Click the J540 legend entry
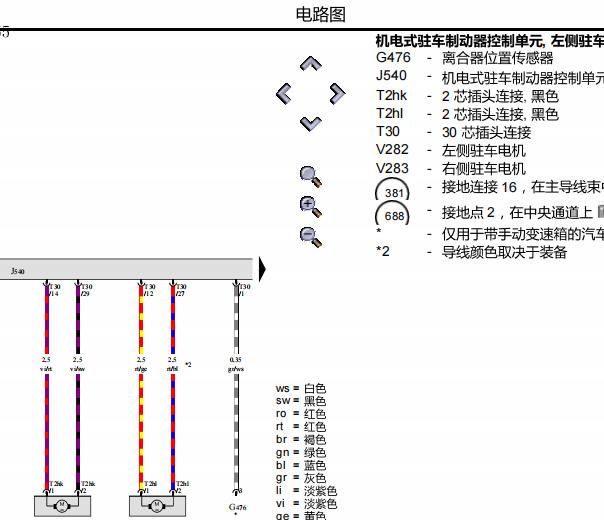The image size is (604, 520). [x=490, y=77]
